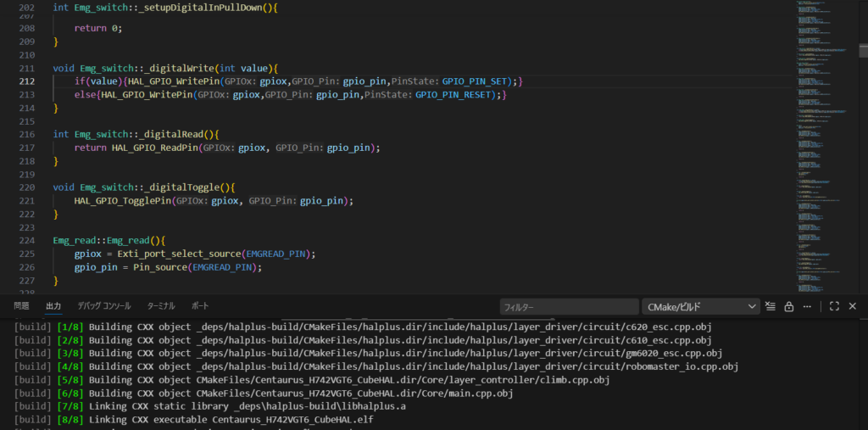
Task: Open the デバッグ コンソール tab
Action: click(103, 306)
